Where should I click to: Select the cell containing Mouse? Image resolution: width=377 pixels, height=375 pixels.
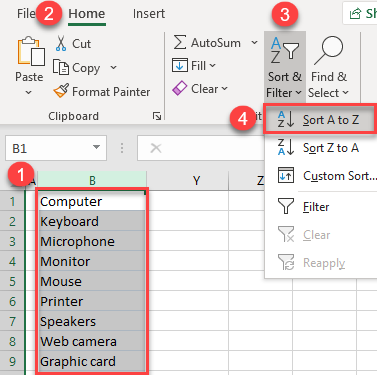(x=92, y=281)
